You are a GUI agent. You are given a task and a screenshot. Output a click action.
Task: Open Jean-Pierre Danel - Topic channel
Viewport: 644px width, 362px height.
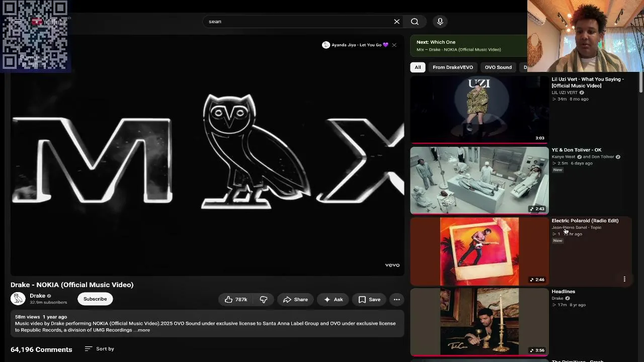[x=577, y=228]
